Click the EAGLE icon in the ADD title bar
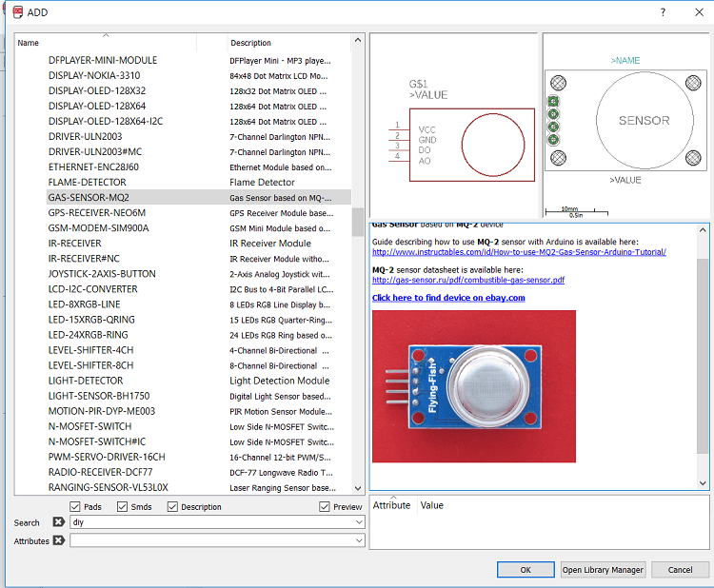The width and height of the screenshot is (714, 588). tap(18, 12)
